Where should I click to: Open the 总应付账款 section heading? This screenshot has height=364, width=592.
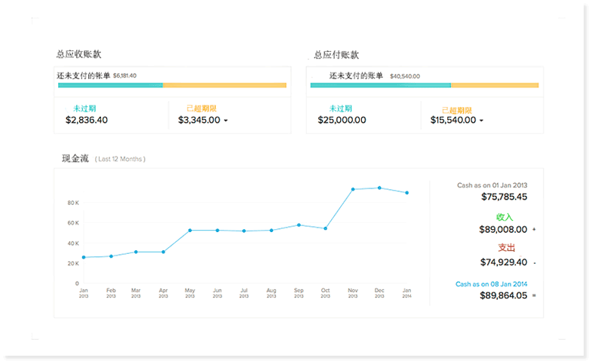click(336, 55)
